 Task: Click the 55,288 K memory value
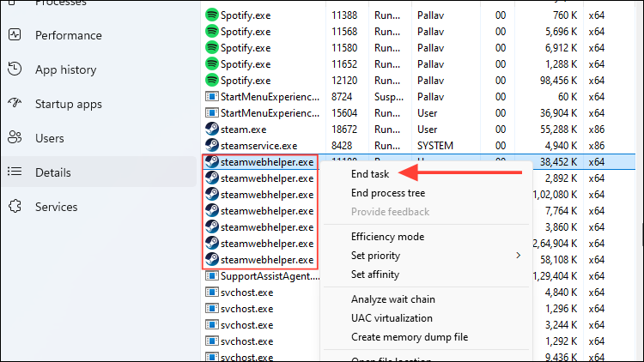558,130
